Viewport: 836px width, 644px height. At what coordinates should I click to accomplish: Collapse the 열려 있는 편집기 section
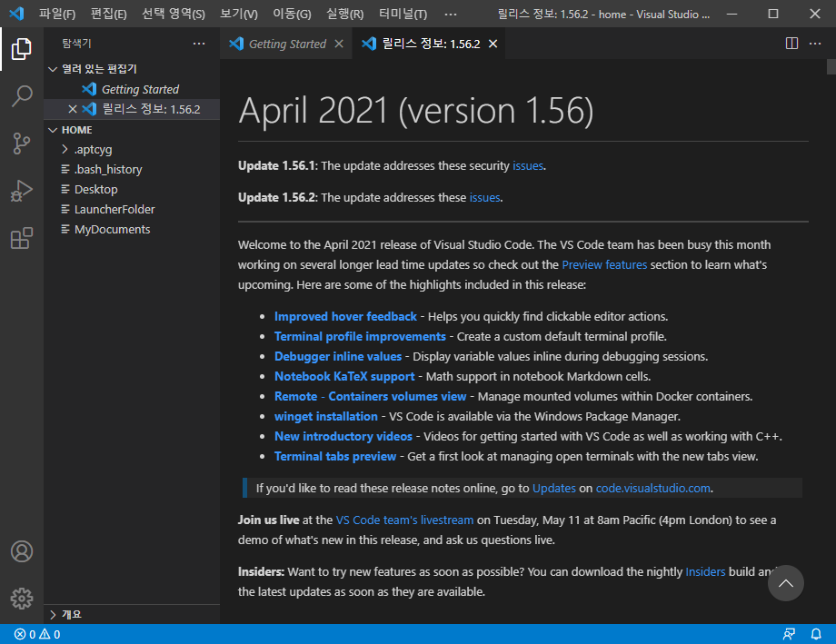pyautogui.click(x=53, y=69)
